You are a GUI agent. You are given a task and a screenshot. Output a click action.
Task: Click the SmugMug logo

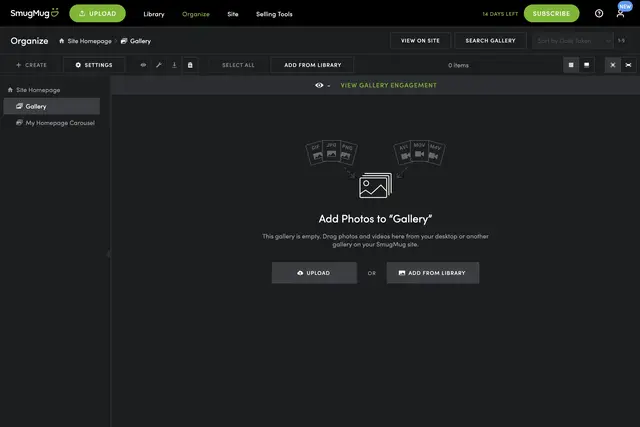(35, 13)
